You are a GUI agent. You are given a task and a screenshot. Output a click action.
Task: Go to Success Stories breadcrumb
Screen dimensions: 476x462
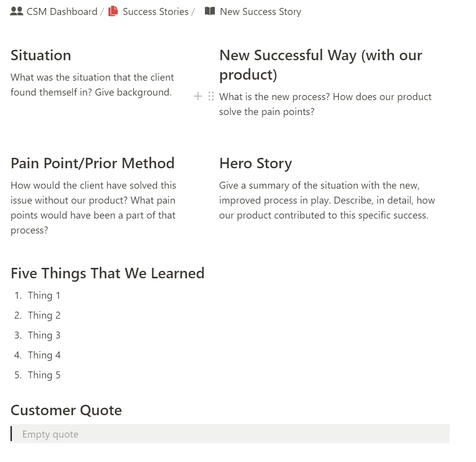click(x=155, y=11)
